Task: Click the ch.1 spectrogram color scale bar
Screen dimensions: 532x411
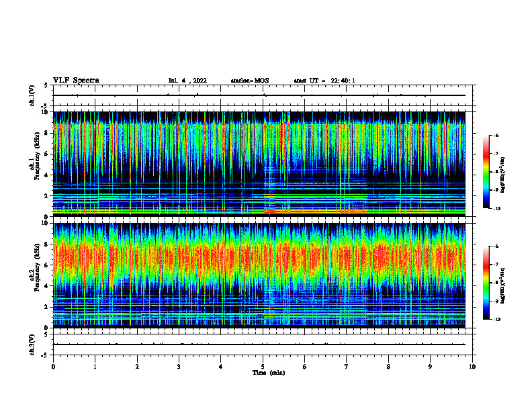Action: (486, 172)
